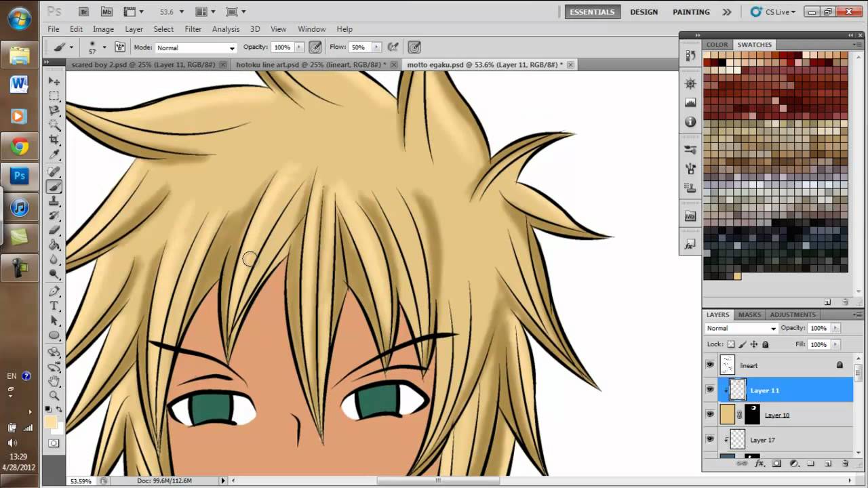Click the foreground color swatch

(51, 423)
